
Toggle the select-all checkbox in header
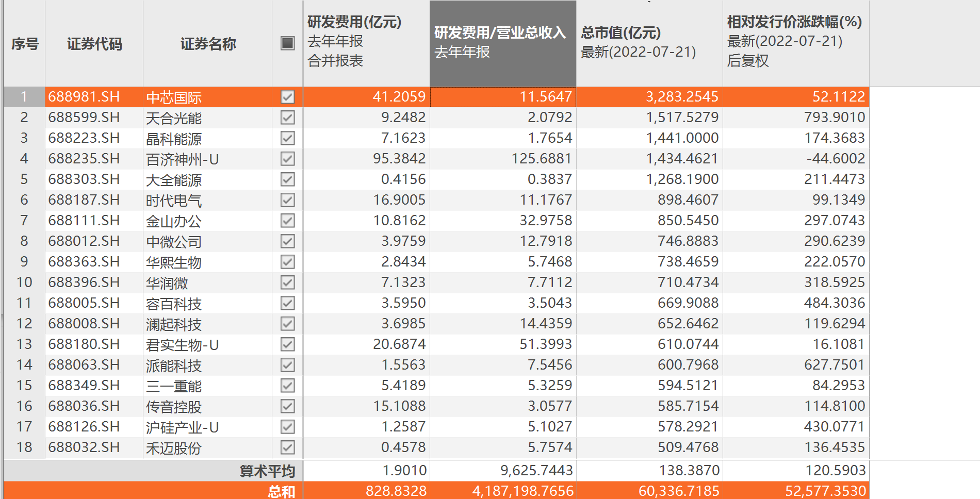[287, 43]
